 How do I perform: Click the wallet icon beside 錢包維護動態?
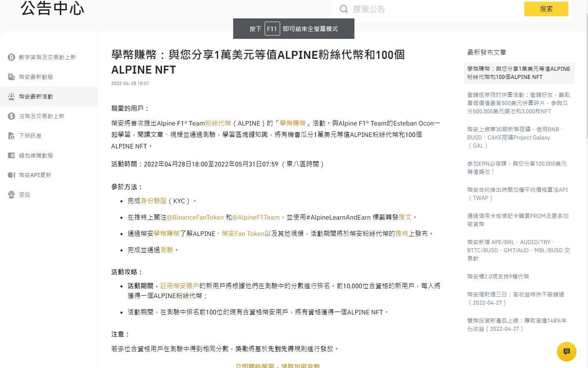click(x=11, y=155)
